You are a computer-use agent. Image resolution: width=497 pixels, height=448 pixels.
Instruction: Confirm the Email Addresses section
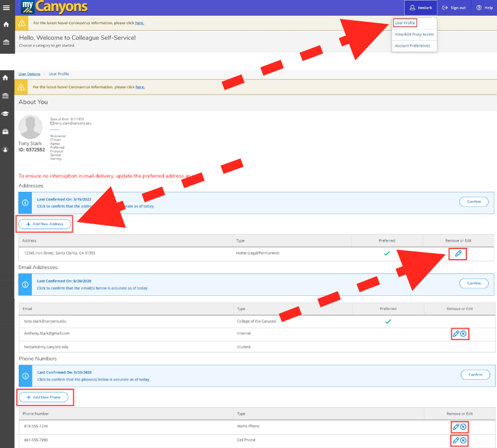coord(473,283)
